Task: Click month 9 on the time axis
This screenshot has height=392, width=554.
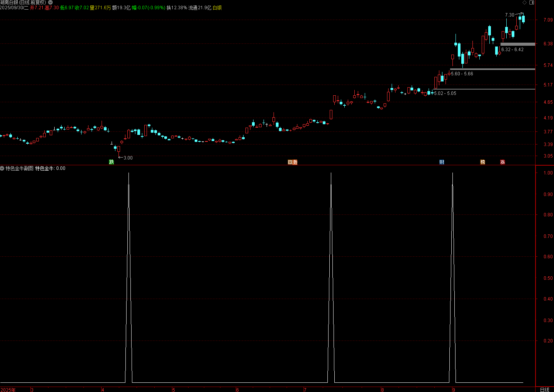Action: point(454,390)
